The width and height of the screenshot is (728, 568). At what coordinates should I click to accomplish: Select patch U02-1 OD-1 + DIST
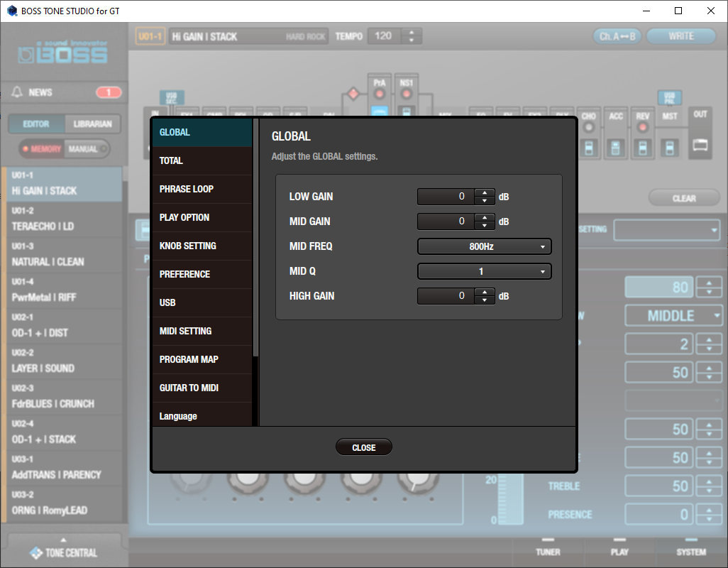point(64,326)
